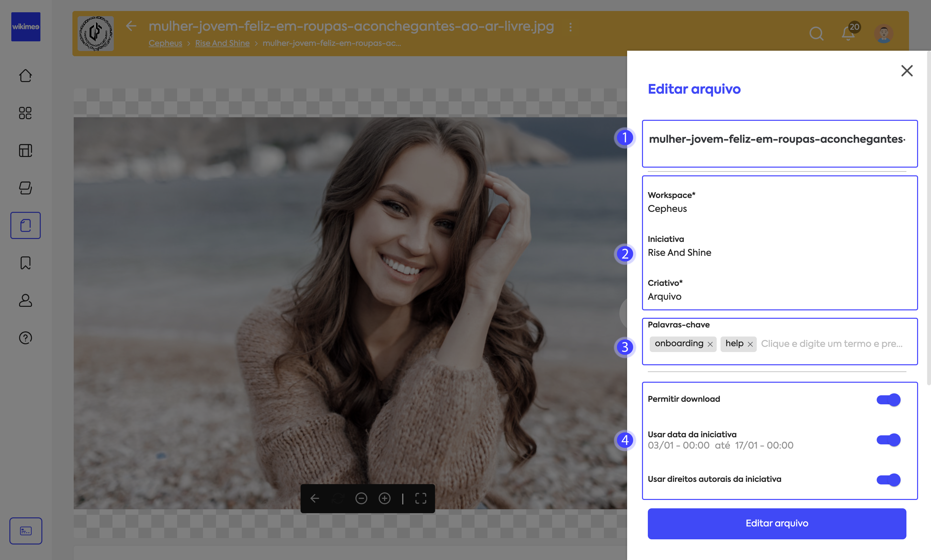The image size is (931, 560).
Task: Zoom in with the plus magnifier
Action: (x=384, y=499)
